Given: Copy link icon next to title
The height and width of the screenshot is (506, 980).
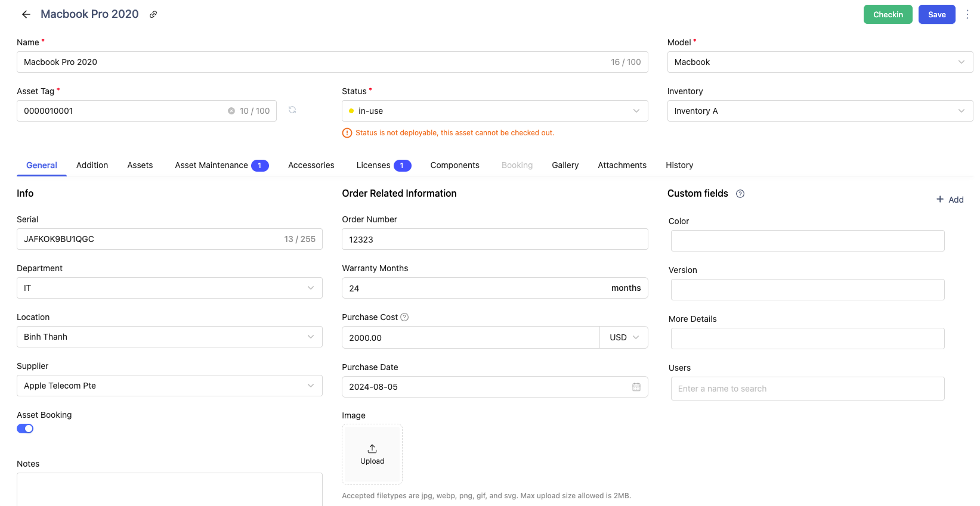Looking at the screenshot, I should (153, 14).
